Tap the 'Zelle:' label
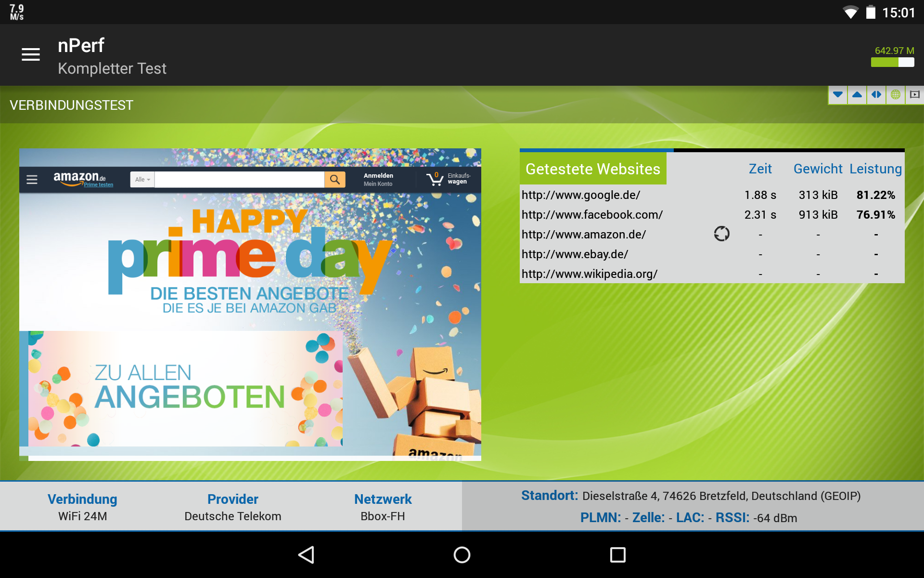The height and width of the screenshot is (578, 924). coord(648,518)
